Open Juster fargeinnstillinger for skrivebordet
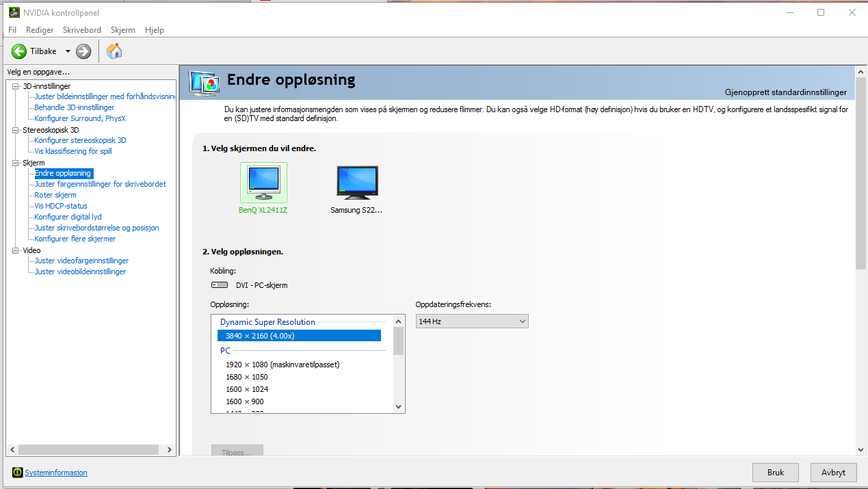868x489 pixels. pyautogui.click(x=101, y=184)
